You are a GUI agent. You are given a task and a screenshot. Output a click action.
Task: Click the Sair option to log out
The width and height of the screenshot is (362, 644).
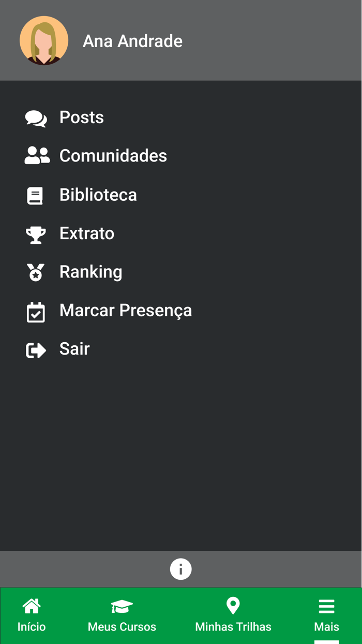click(x=74, y=349)
